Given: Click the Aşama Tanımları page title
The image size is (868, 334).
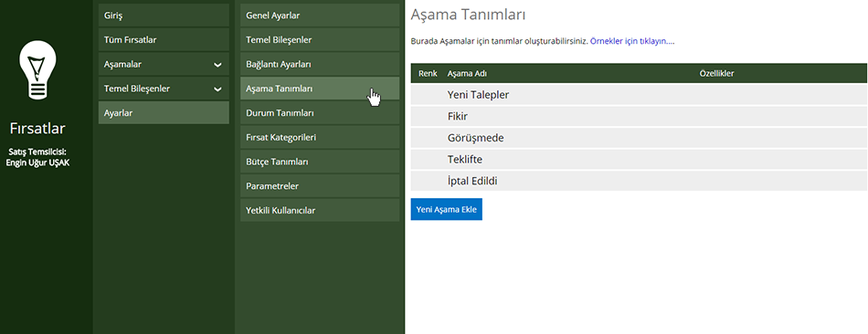Looking at the screenshot, I should [x=468, y=16].
